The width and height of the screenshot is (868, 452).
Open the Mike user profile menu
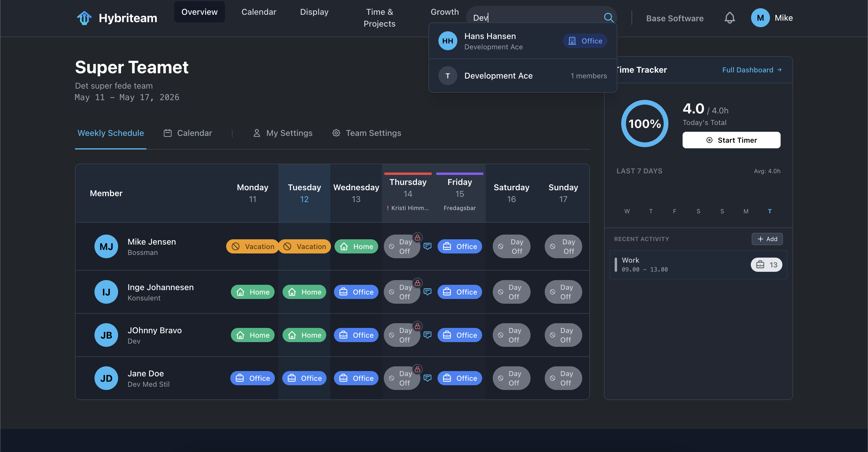[772, 18]
